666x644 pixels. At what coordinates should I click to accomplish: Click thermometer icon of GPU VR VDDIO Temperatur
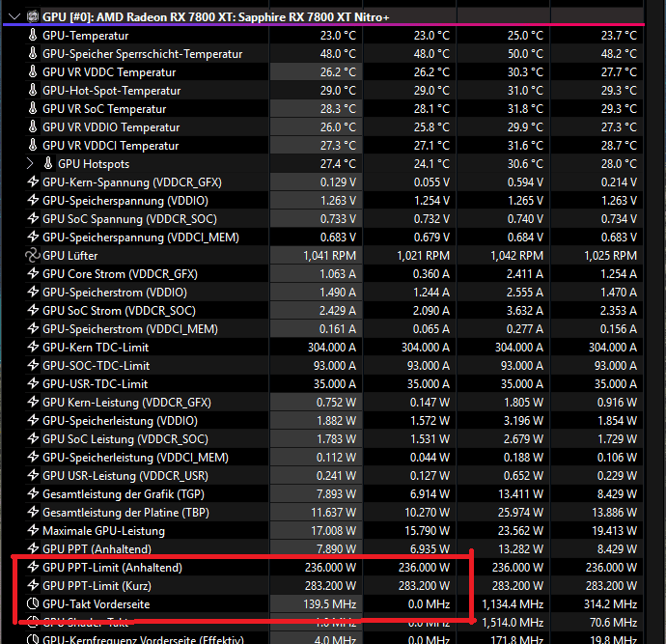tap(33, 126)
